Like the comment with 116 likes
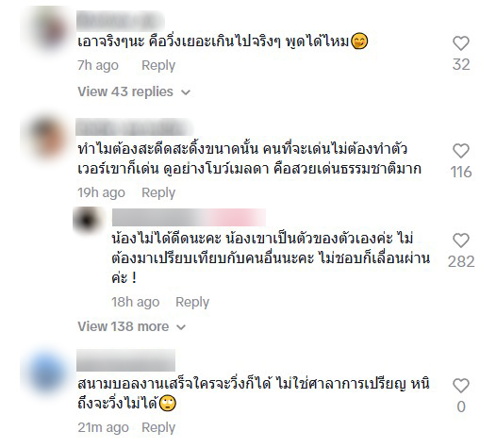 coord(461,151)
